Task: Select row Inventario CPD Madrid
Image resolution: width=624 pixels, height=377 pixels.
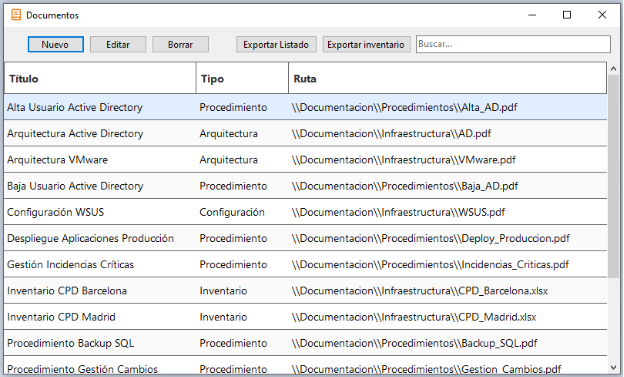Action: pyautogui.click(x=306, y=317)
